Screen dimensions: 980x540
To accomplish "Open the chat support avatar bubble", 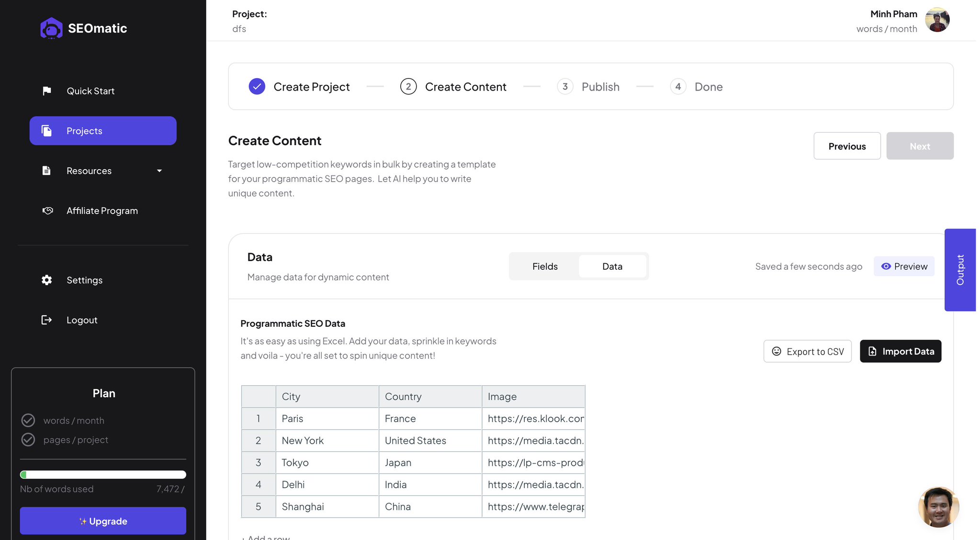I will coord(938,507).
